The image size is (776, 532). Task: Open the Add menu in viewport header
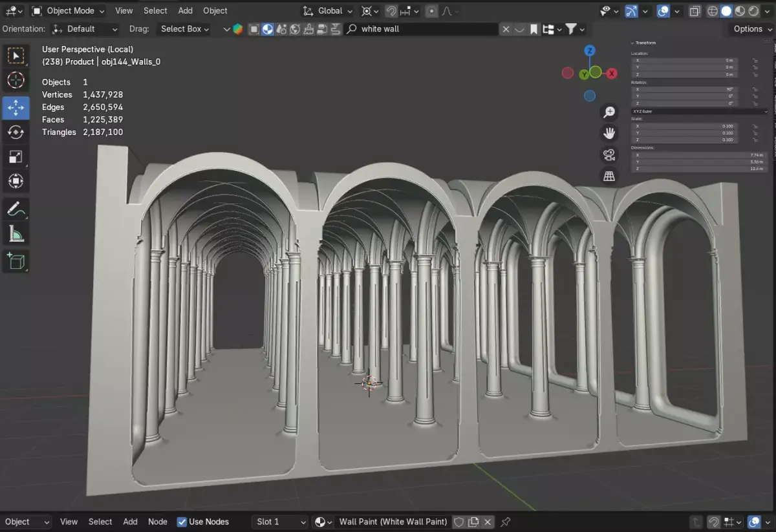(185, 11)
